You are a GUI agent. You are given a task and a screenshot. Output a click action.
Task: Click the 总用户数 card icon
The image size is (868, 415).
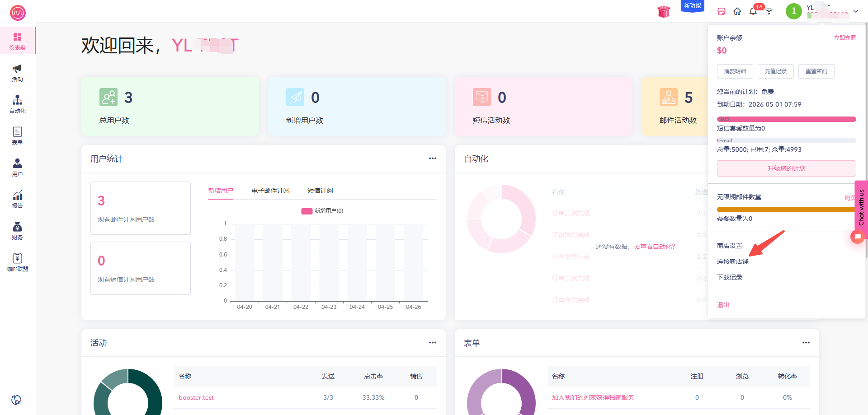[x=108, y=97]
